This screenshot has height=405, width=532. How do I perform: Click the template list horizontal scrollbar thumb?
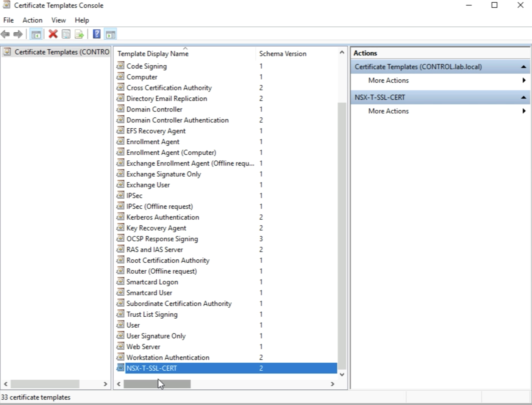click(157, 384)
